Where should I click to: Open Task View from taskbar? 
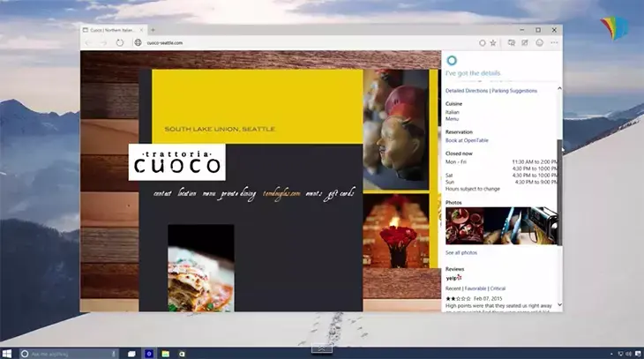pyautogui.click(x=131, y=354)
